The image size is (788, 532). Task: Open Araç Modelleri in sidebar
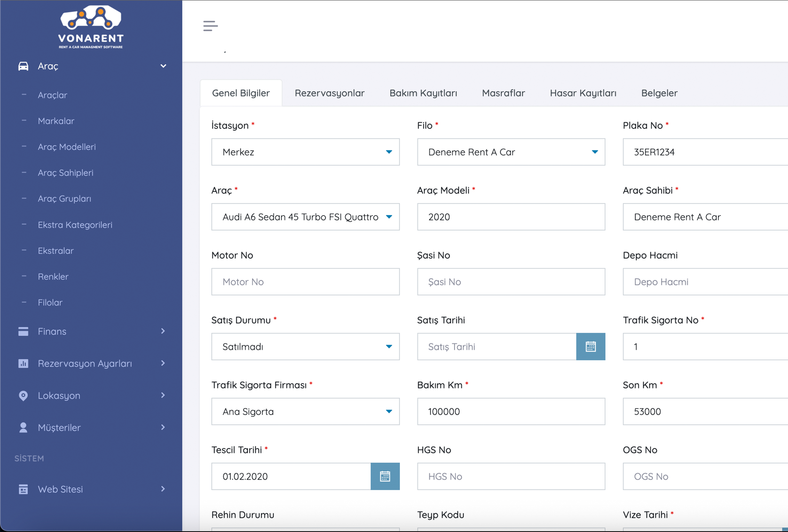[x=67, y=147]
